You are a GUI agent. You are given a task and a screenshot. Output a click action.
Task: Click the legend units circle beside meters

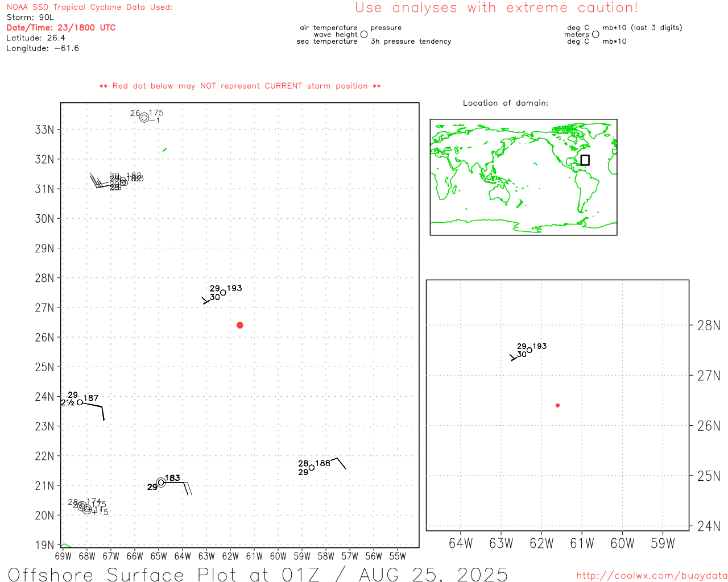coord(595,34)
